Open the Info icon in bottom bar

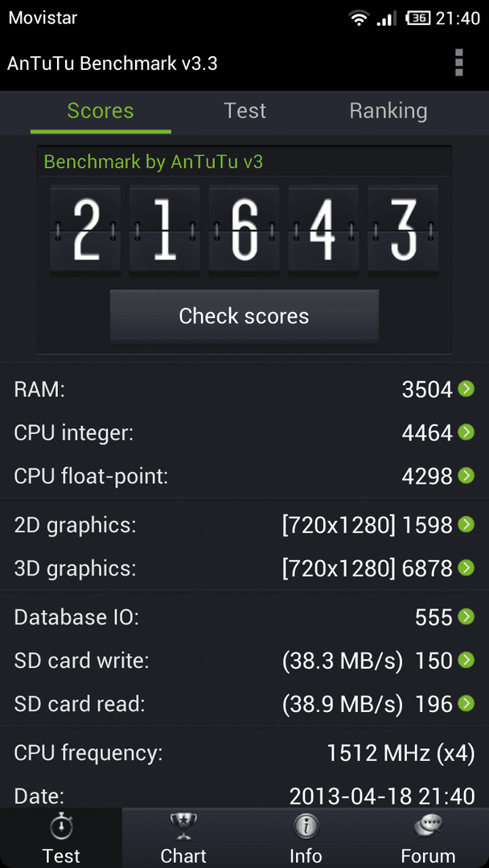306,828
